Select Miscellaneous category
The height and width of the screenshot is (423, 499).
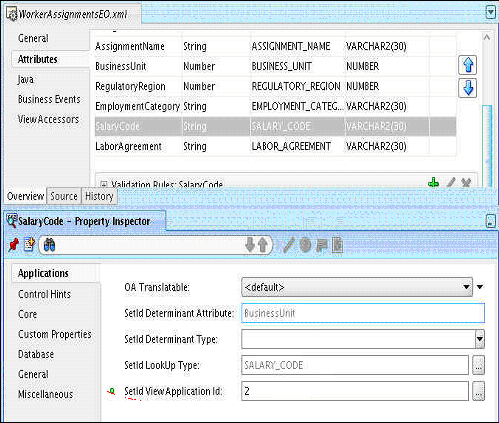click(x=45, y=394)
